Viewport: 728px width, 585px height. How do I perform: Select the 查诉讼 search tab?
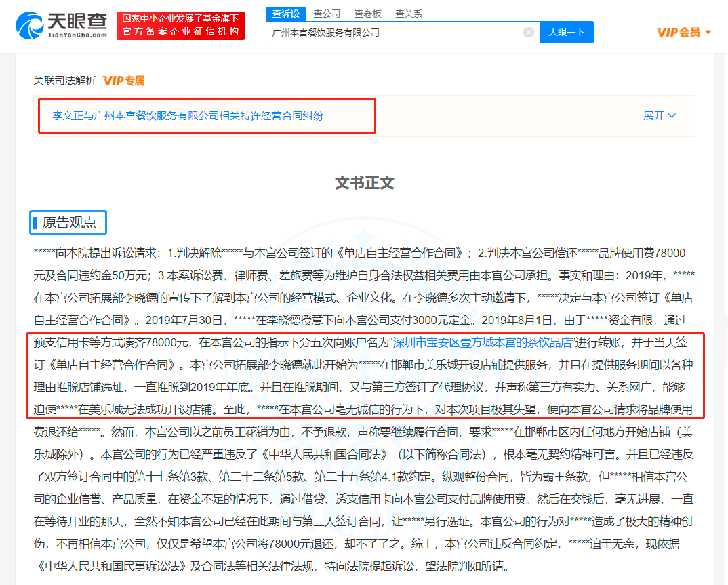point(286,14)
